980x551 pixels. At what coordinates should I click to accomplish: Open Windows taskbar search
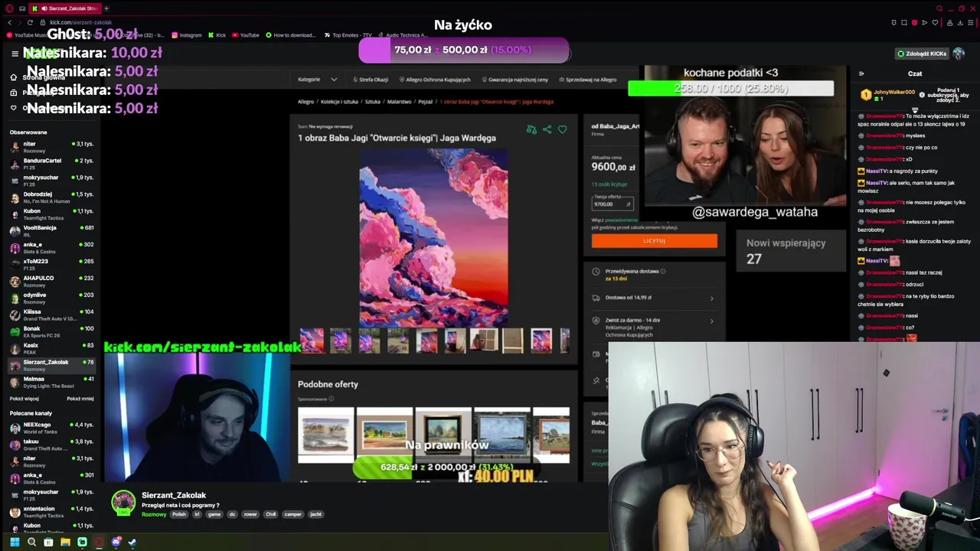pyautogui.click(x=31, y=542)
